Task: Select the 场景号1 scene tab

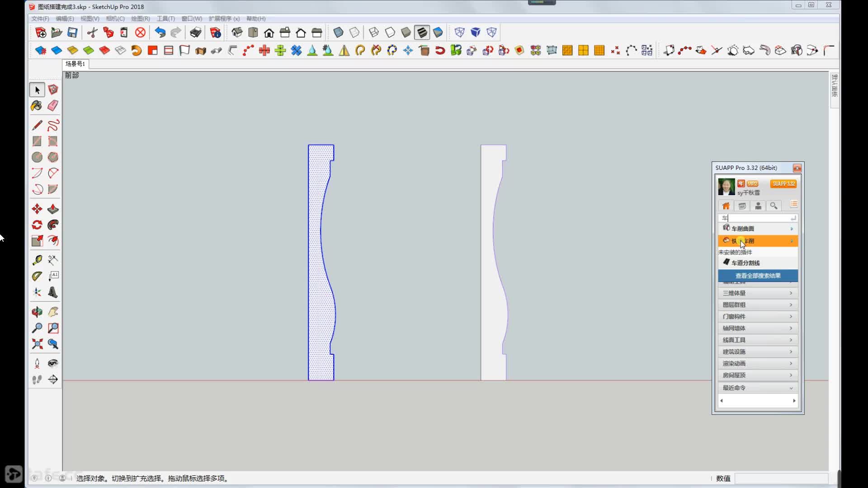Action: (75, 64)
